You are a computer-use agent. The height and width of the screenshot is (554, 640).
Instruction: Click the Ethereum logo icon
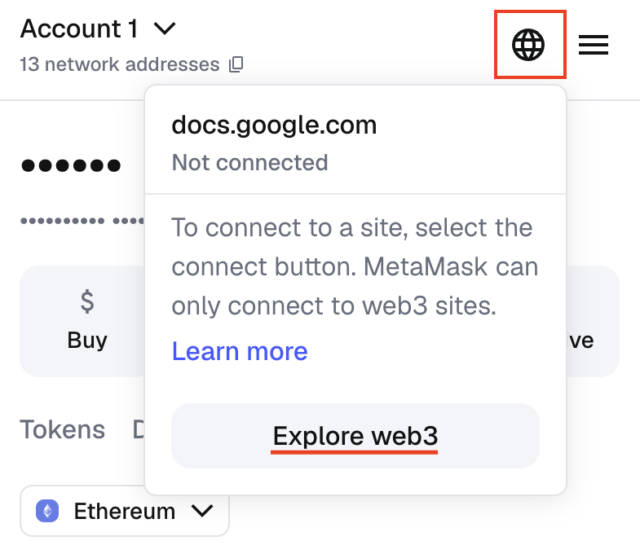47,512
